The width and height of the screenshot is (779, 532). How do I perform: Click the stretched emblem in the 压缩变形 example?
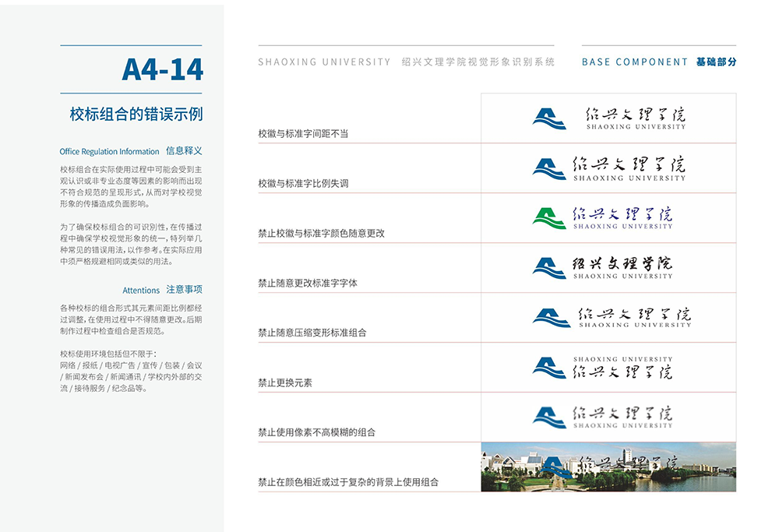point(552,318)
